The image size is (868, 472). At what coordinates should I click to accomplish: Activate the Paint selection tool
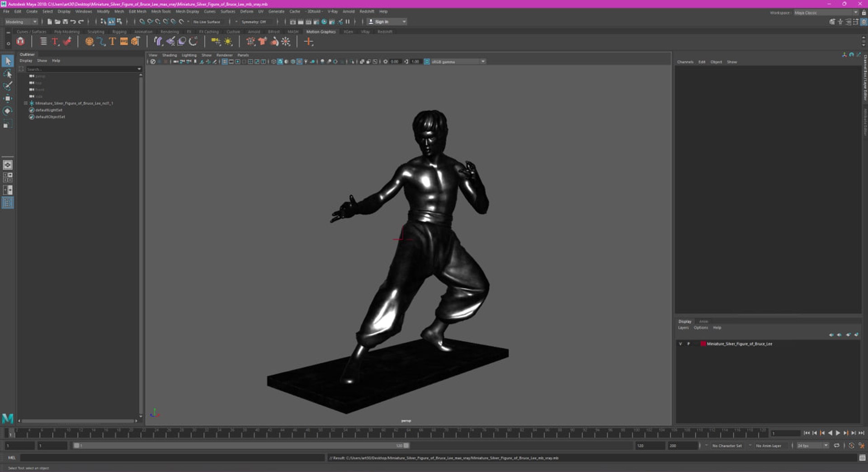click(8, 86)
